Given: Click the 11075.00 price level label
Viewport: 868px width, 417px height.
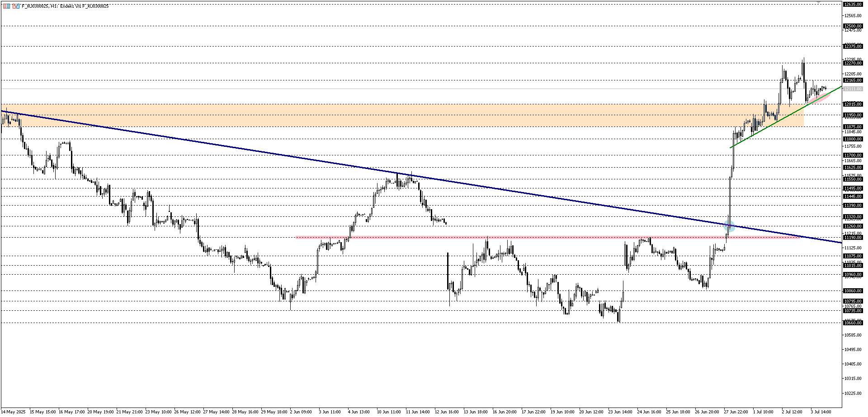Looking at the screenshot, I should [853, 256].
